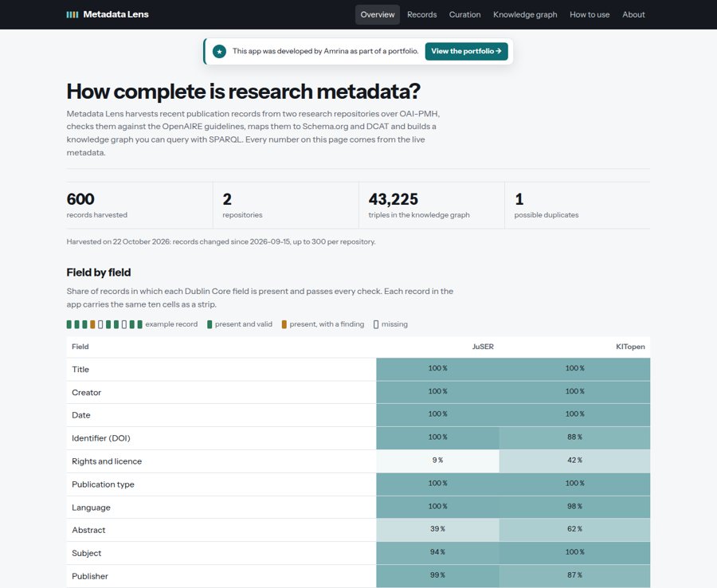Select the Title row label

point(80,370)
